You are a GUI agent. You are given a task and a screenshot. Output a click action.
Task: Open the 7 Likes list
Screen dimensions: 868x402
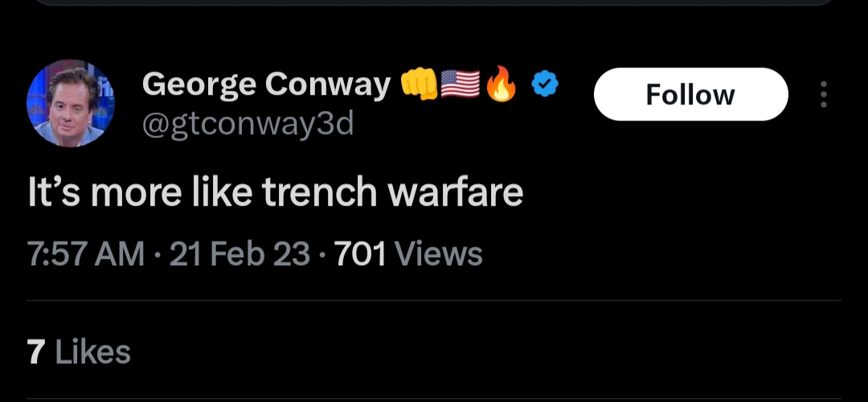click(x=79, y=351)
